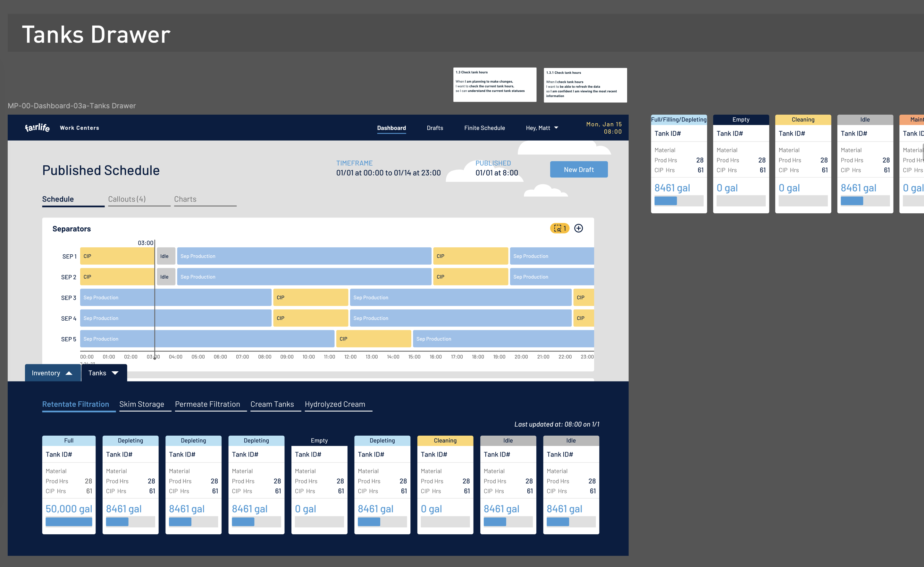Click Work Centers link in header
Image resolution: width=924 pixels, height=567 pixels.
(x=80, y=128)
